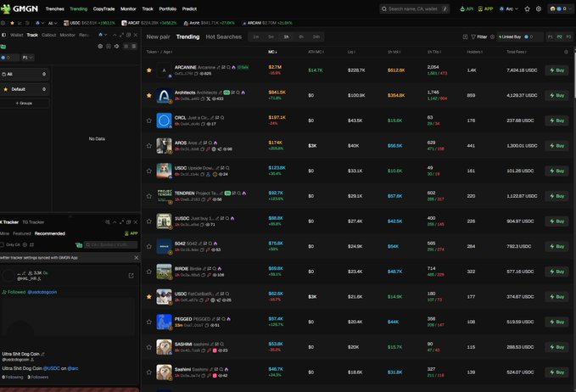
Task: Open the Trenches nav item
Action: pyautogui.click(x=55, y=8)
